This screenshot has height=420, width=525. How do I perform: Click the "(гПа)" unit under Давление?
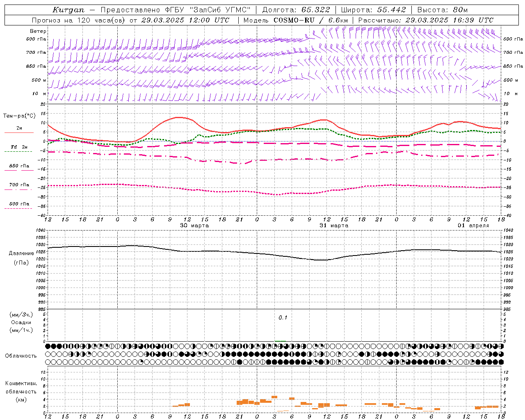[x=21, y=262]
